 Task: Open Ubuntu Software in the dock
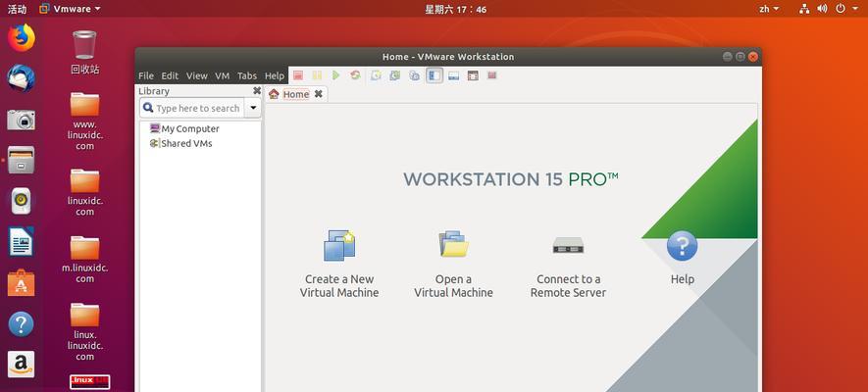click(21, 282)
